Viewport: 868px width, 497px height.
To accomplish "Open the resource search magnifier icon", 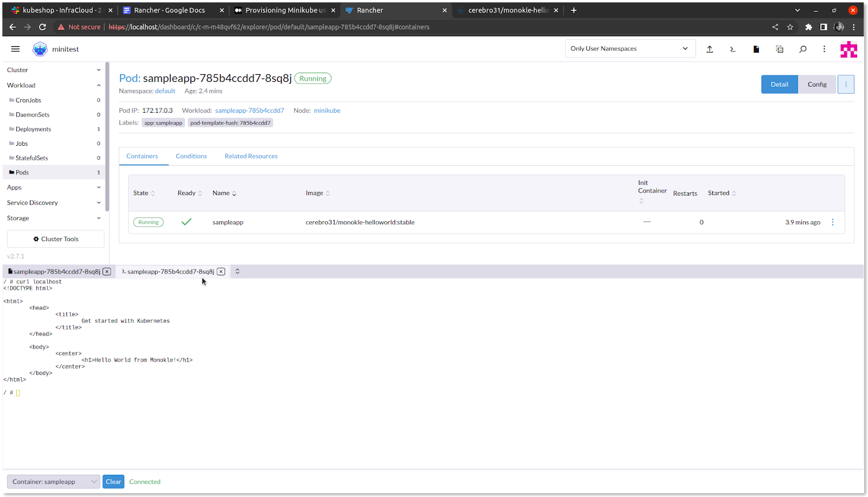I will pyautogui.click(x=803, y=49).
